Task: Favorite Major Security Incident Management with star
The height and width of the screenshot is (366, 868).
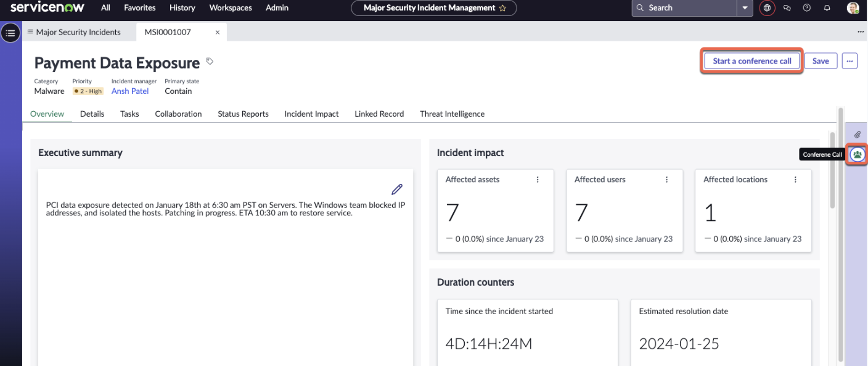Action: pyautogui.click(x=502, y=8)
